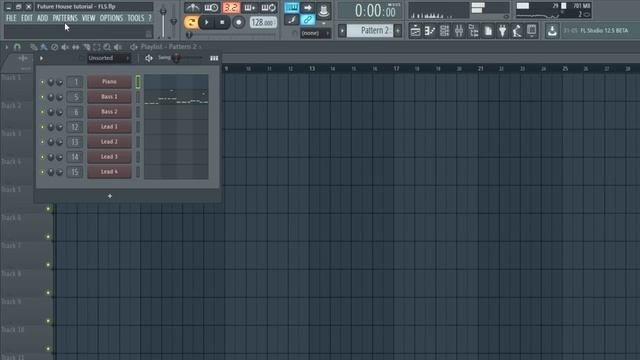Open the Mixer view icon

(459, 31)
